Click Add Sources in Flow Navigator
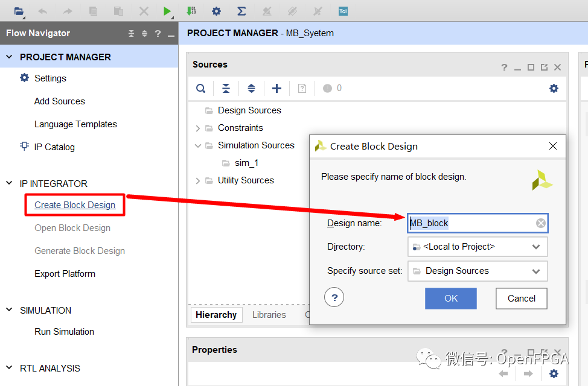 [60, 101]
